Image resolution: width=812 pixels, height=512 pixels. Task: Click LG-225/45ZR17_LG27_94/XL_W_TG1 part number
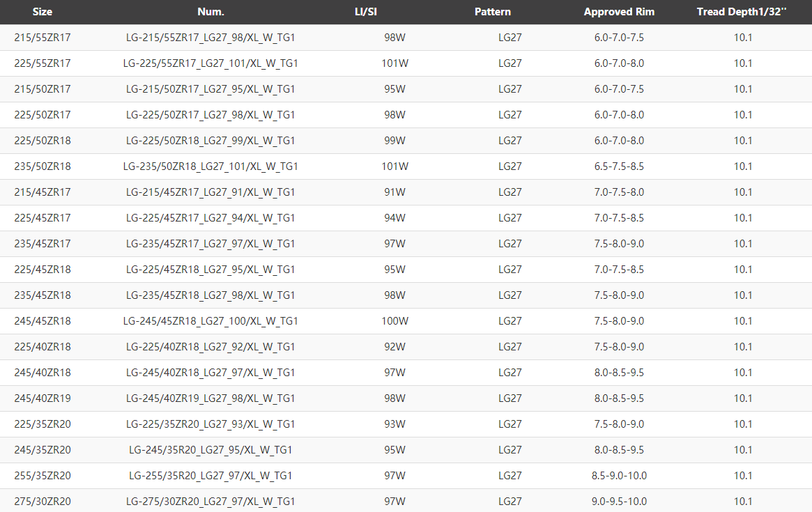[210, 218]
